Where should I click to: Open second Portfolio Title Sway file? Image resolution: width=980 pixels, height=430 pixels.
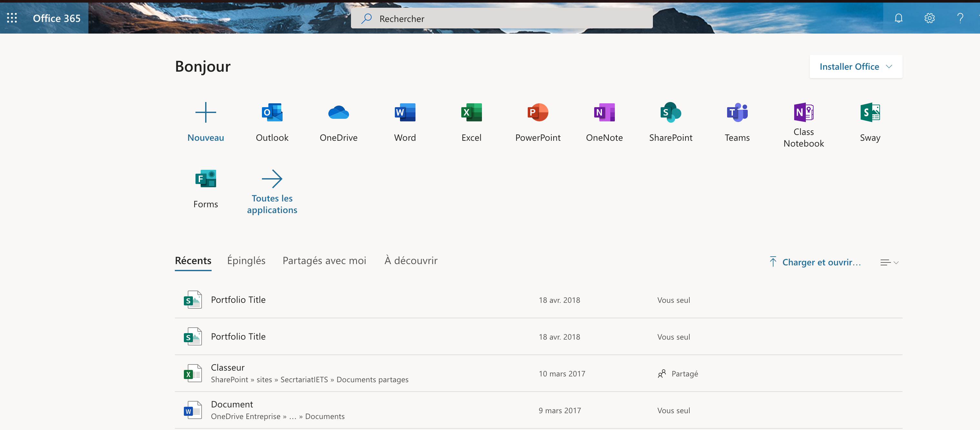click(538, 337)
